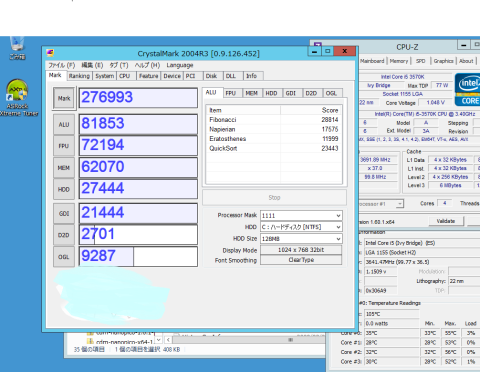Select the Mark tab
480x372 pixels.
pos(55,75)
